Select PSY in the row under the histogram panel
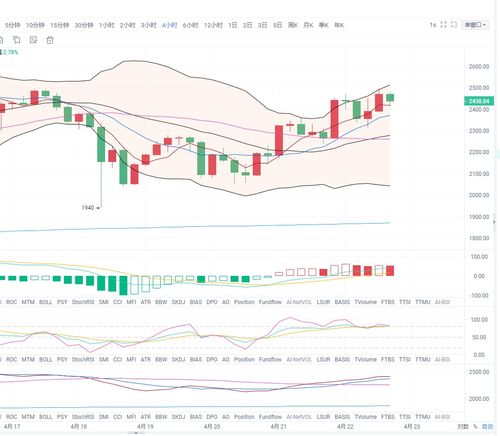The image size is (500, 436). (62, 302)
